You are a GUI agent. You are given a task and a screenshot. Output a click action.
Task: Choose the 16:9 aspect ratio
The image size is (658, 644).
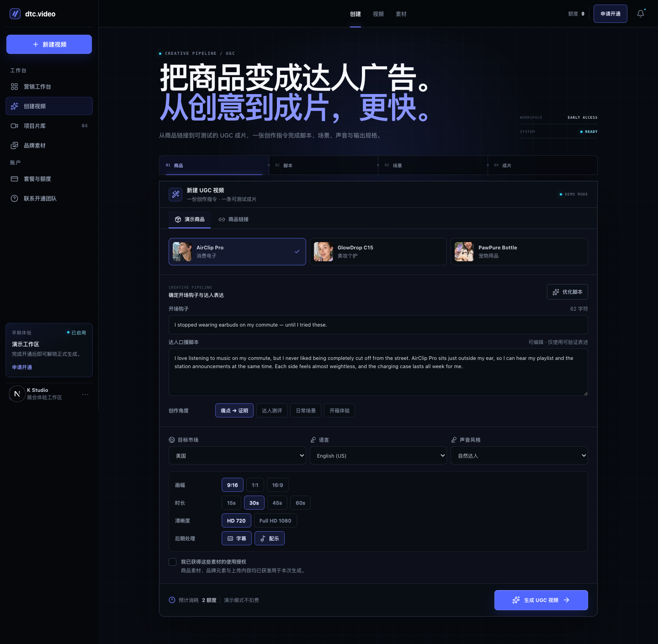(278, 485)
